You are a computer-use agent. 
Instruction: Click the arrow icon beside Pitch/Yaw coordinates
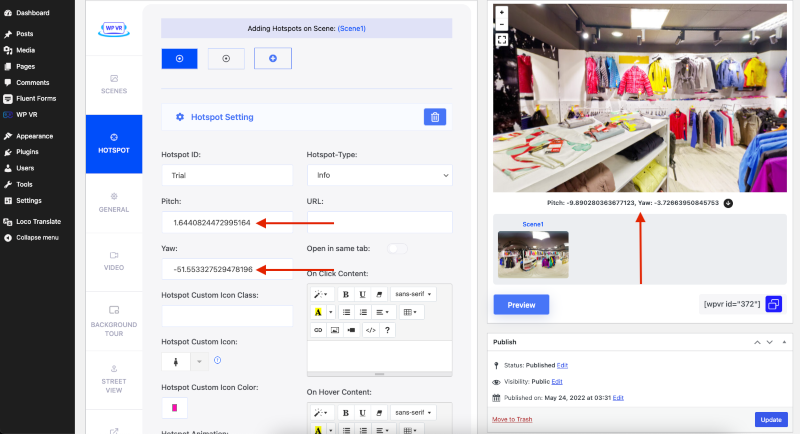pyautogui.click(x=728, y=203)
